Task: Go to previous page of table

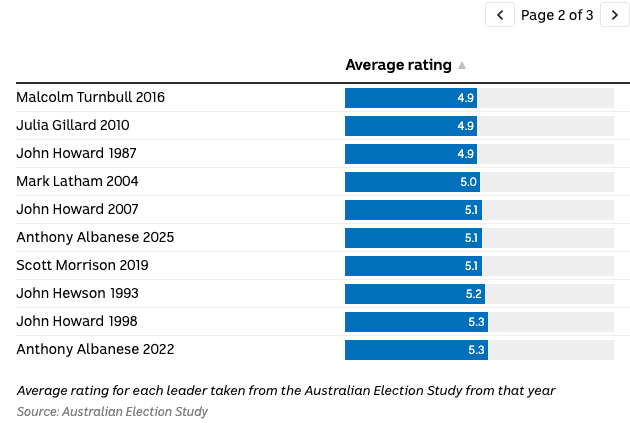Action: pyautogui.click(x=499, y=15)
